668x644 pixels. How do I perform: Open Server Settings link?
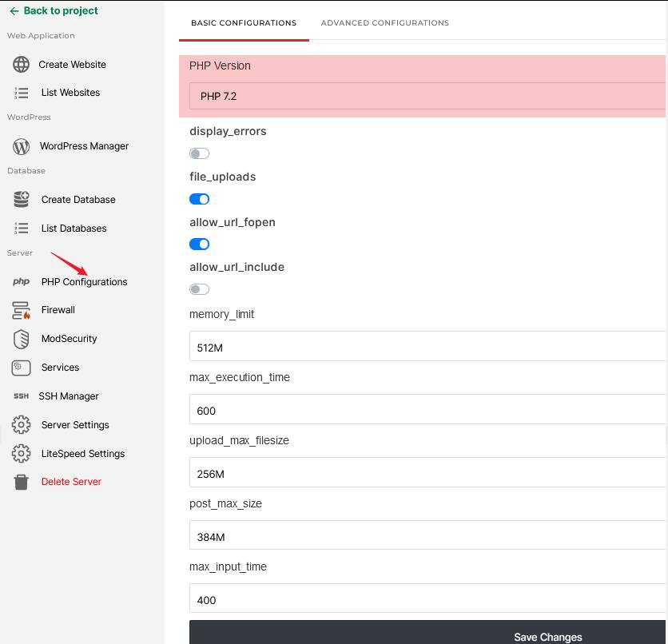point(75,424)
